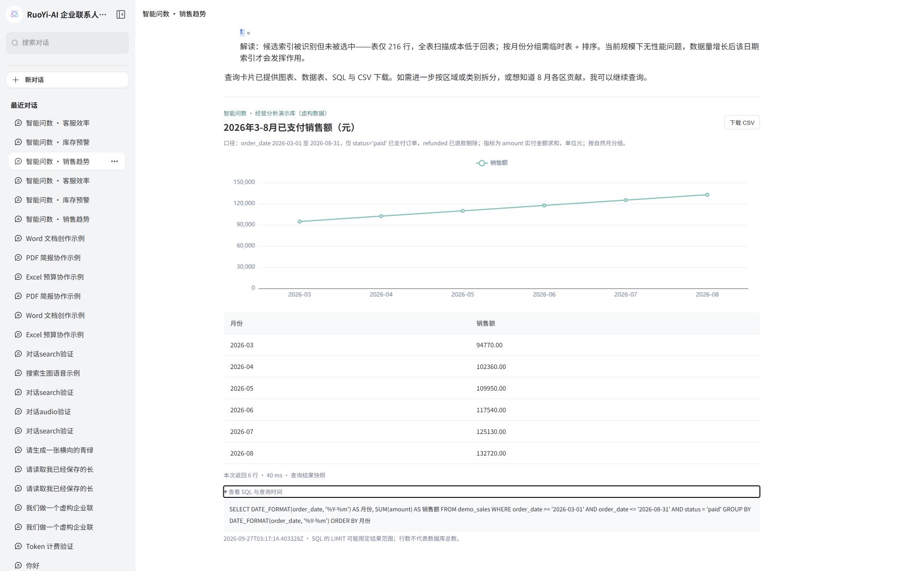924x571 pixels.
Task: Click 查询结果快照 text below table
Action: [308, 475]
